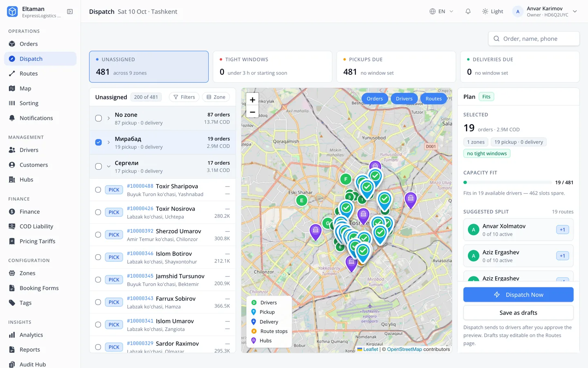Screen dimensions: 588x368
Task: Open Audit Hub page
Action: [40, 364]
